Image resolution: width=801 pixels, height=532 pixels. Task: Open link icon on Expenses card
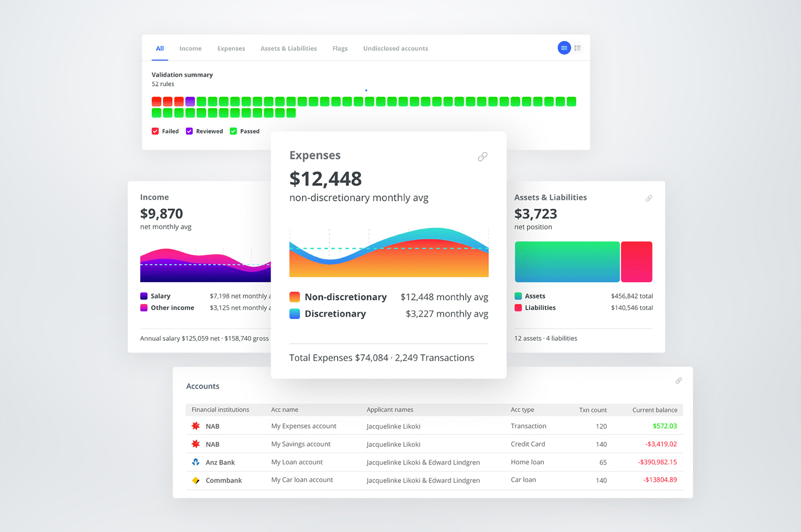tap(483, 157)
